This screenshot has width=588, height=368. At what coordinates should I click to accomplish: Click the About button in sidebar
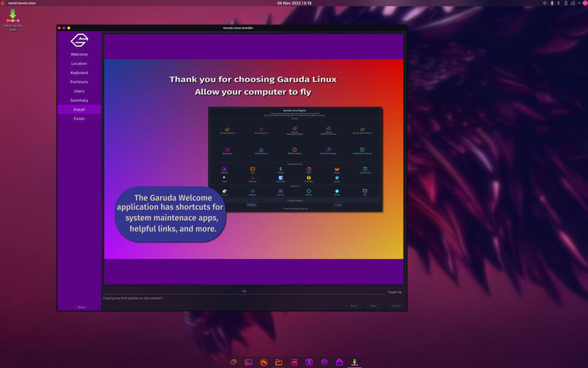(80, 307)
